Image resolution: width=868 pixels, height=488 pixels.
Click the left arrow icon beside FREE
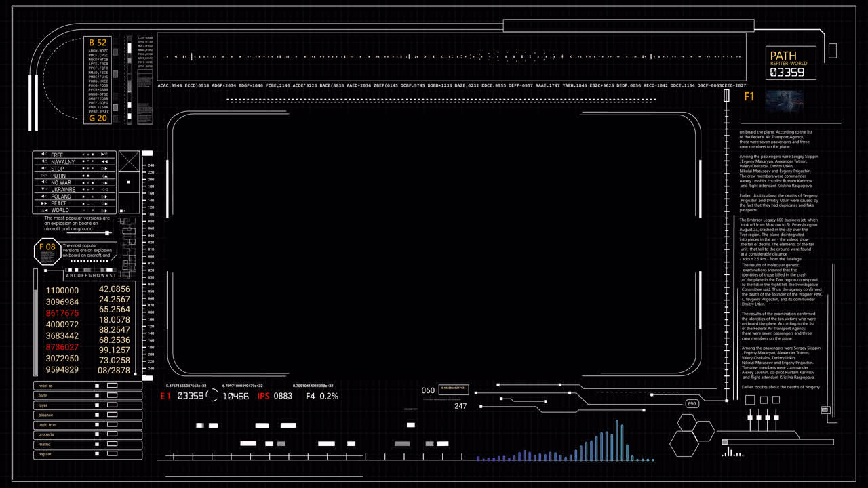pos(44,155)
